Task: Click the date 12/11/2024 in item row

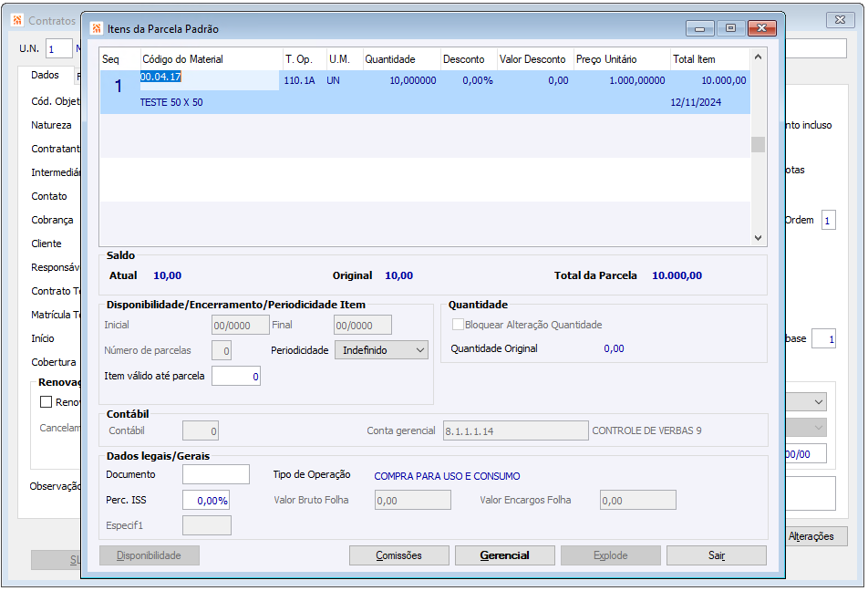Action: (x=696, y=102)
